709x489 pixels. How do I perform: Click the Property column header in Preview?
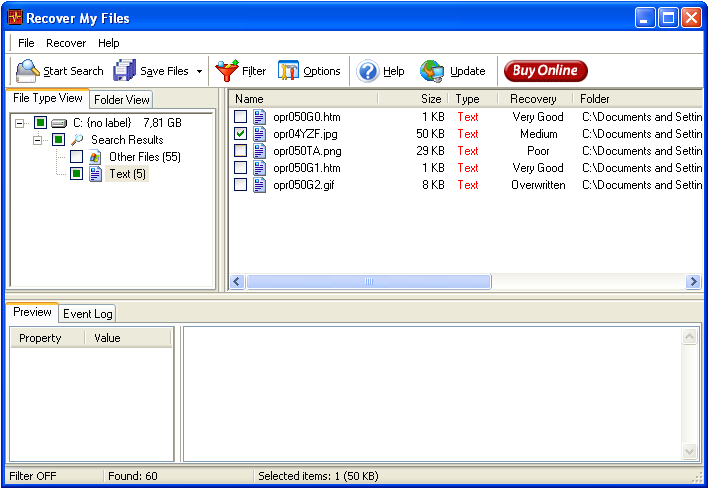[x=47, y=338]
